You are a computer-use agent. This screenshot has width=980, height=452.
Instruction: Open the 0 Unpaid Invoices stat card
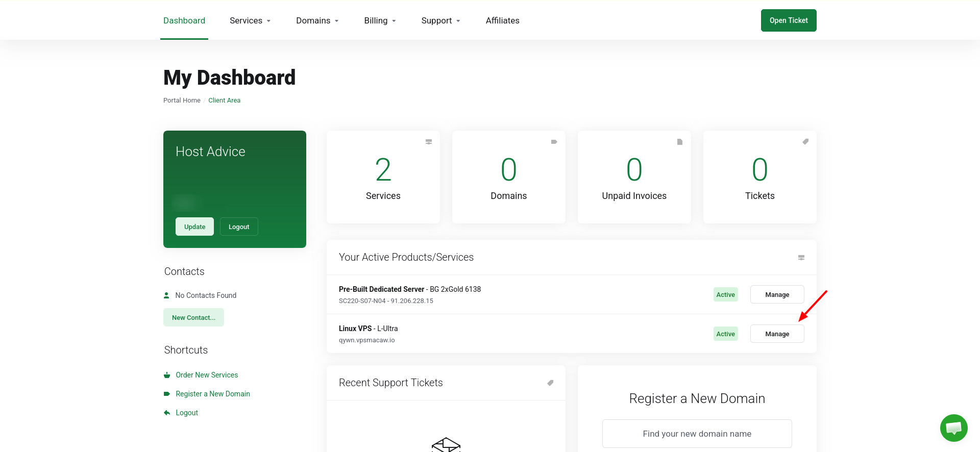pyautogui.click(x=634, y=177)
